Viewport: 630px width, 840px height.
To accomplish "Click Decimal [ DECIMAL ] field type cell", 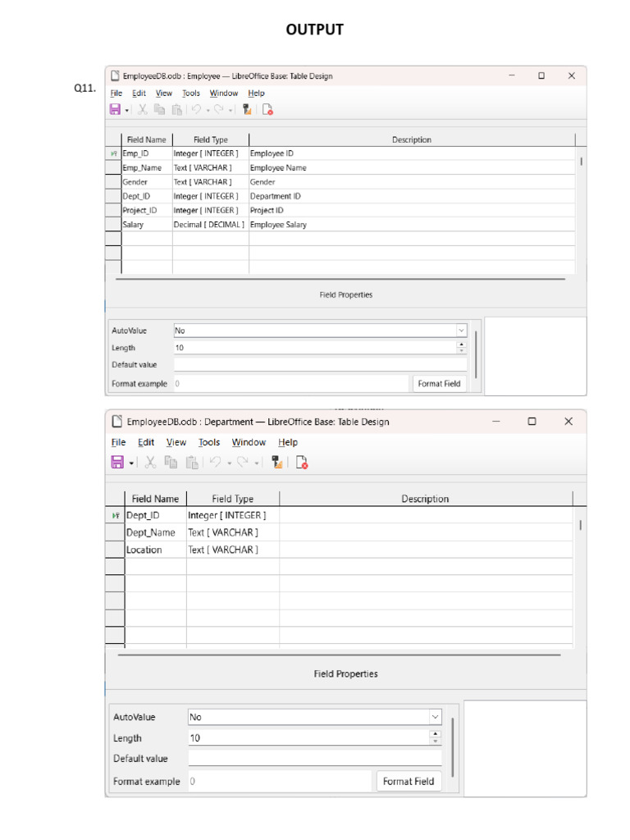I will [x=211, y=225].
